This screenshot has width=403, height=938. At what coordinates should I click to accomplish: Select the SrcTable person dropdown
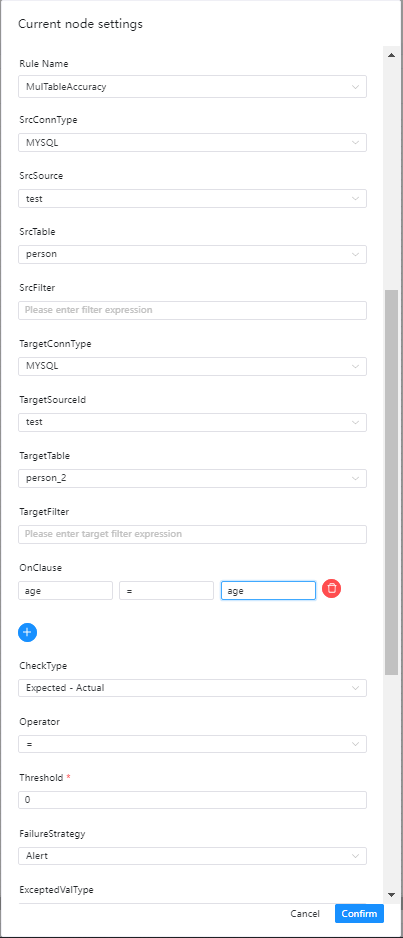[x=192, y=254]
